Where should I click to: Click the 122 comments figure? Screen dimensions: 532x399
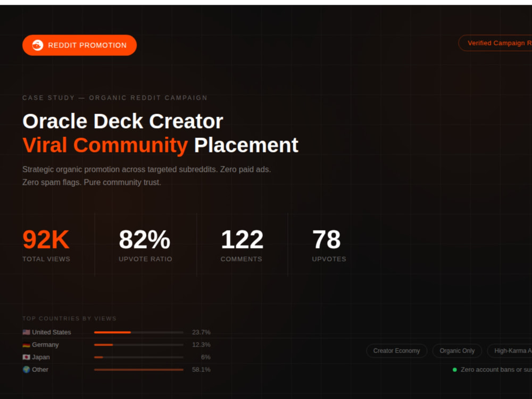(242, 239)
